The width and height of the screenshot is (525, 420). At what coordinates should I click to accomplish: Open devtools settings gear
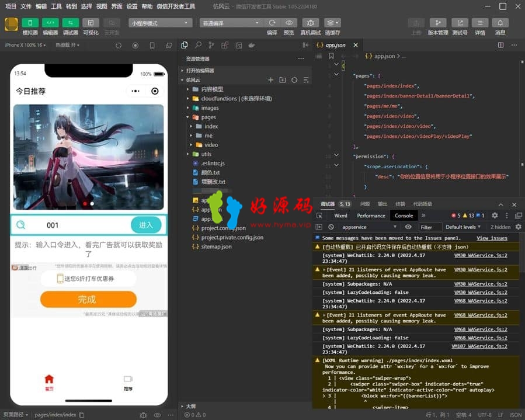tap(495, 216)
